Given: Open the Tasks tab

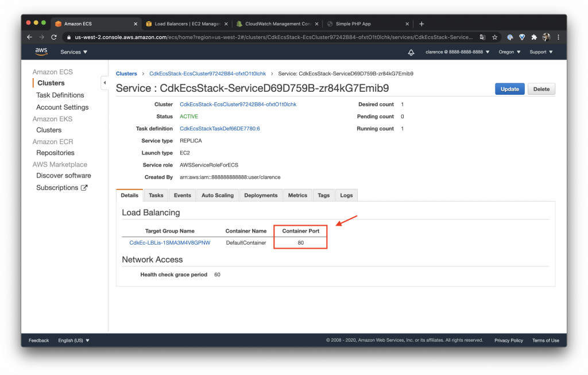Looking at the screenshot, I should tap(156, 195).
